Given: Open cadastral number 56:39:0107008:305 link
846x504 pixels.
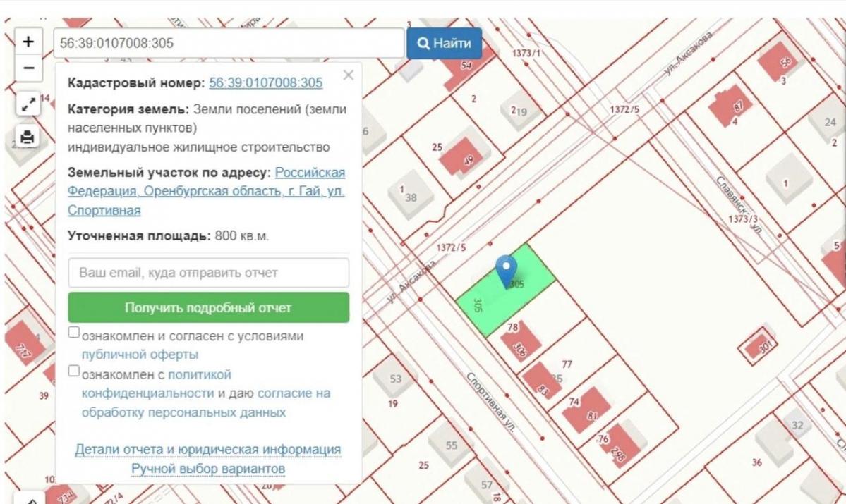Looking at the screenshot, I should (x=265, y=83).
